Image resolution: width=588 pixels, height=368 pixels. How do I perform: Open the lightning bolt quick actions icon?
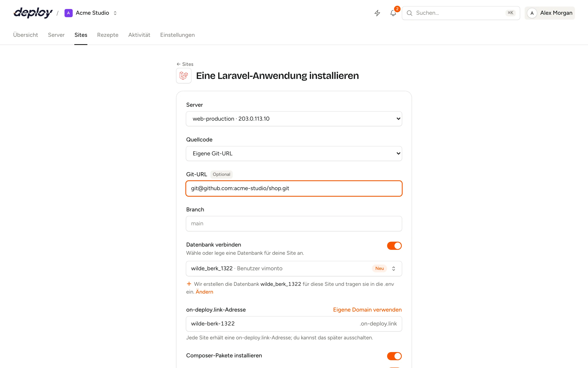tap(377, 13)
